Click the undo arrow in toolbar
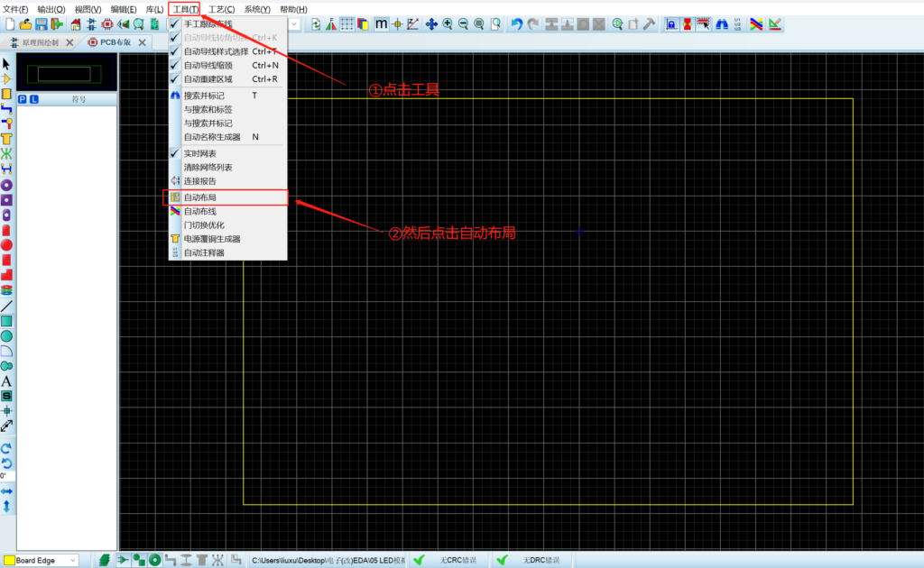This screenshot has width=924, height=568. 516,24
